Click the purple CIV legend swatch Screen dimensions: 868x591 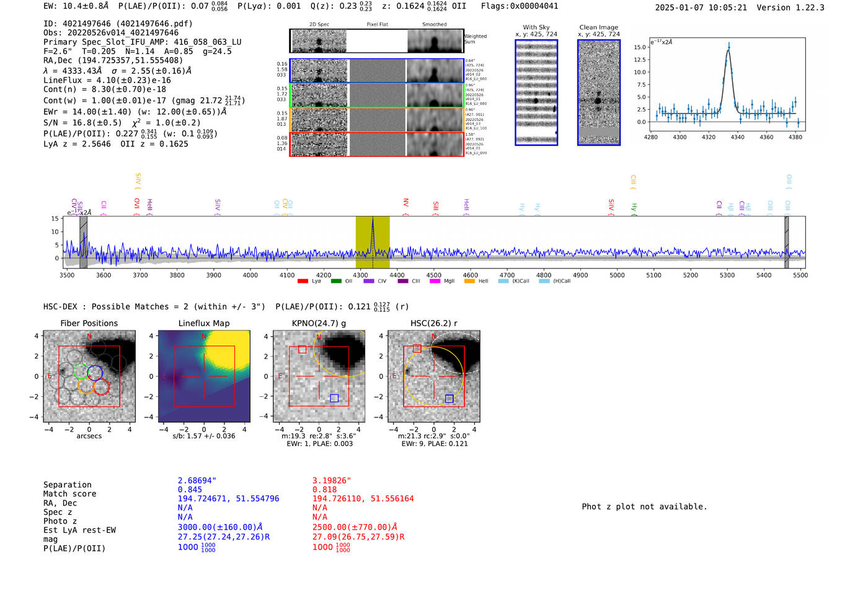pos(369,281)
